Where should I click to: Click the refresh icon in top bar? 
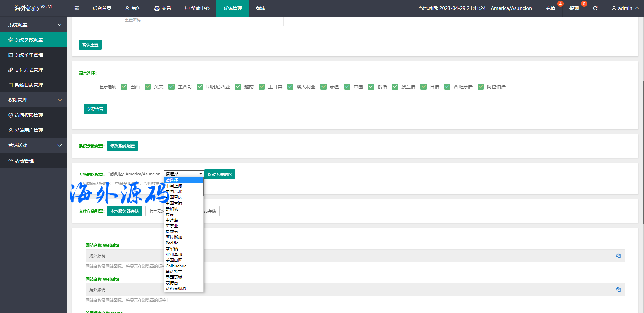[x=595, y=8]
